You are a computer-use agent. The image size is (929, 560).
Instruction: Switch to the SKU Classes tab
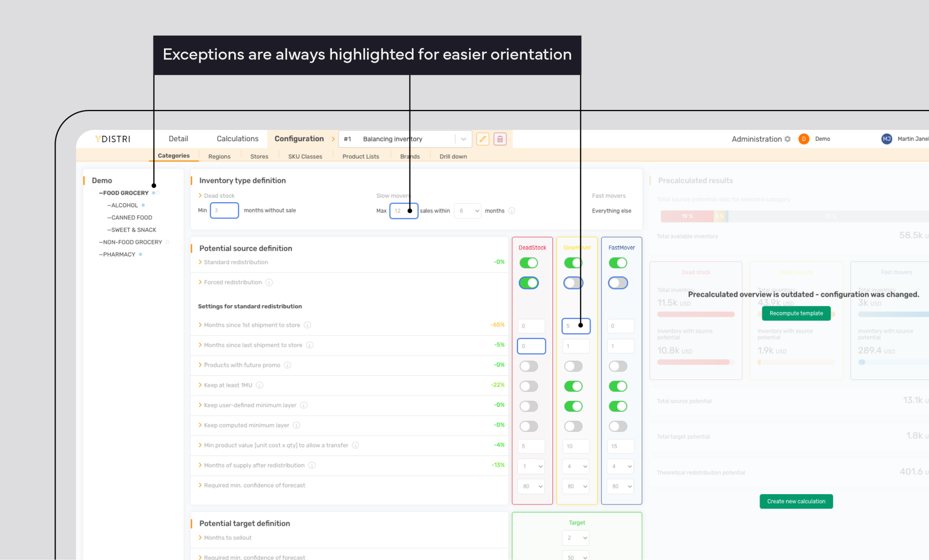click(305, 156)
